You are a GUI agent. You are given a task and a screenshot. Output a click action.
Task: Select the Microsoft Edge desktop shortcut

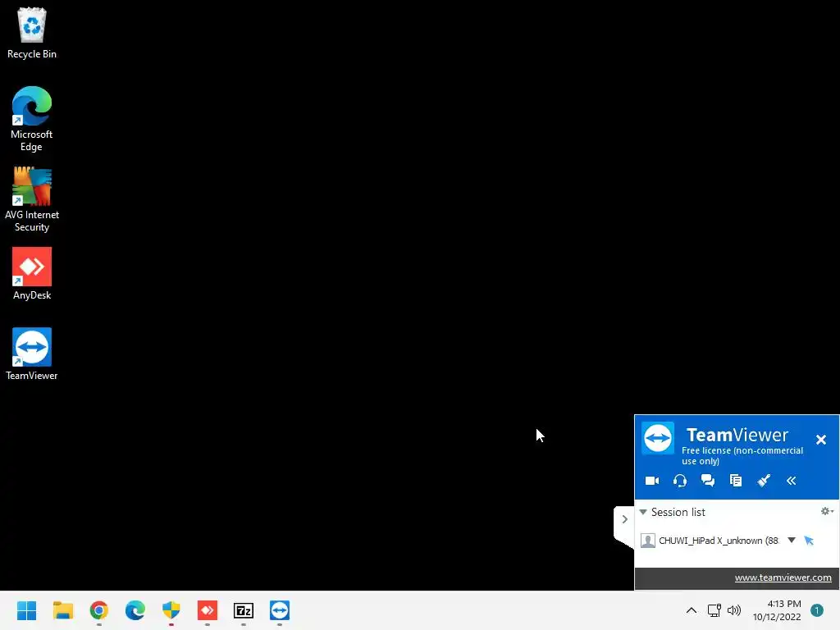pyautogui.click(x=32, y=119)
